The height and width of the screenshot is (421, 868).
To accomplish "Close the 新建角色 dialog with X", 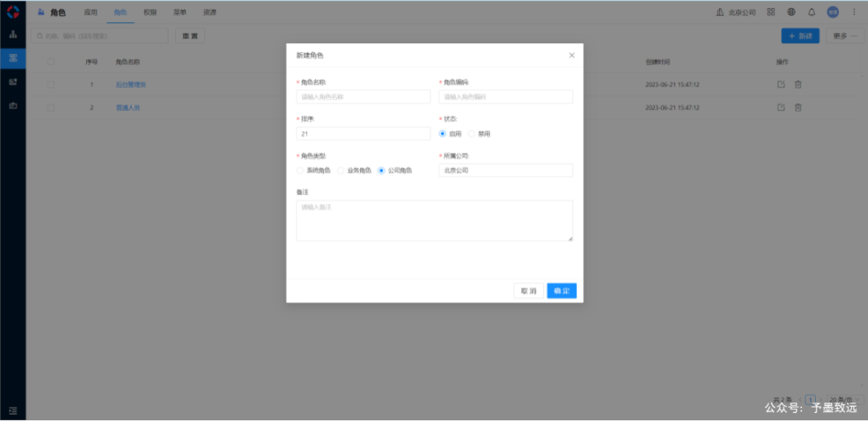I will tap(572, 55).
